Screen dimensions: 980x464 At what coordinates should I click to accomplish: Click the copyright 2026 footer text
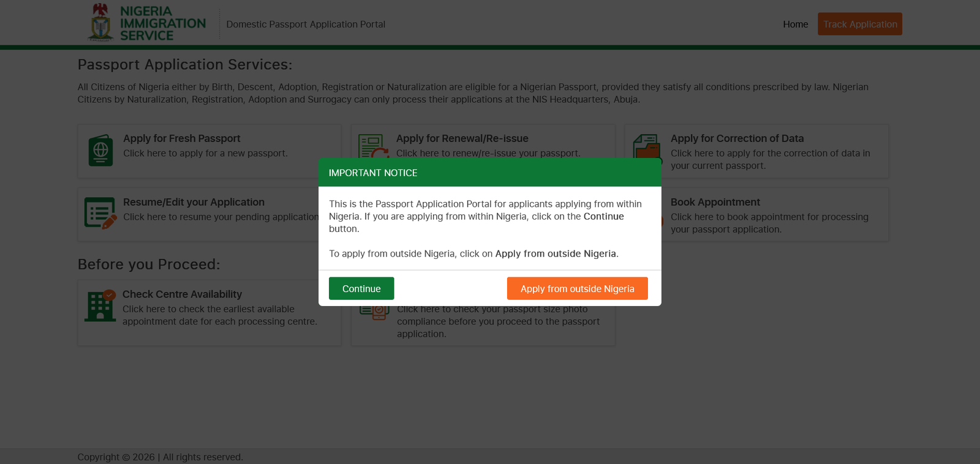(x=160, y=457)
